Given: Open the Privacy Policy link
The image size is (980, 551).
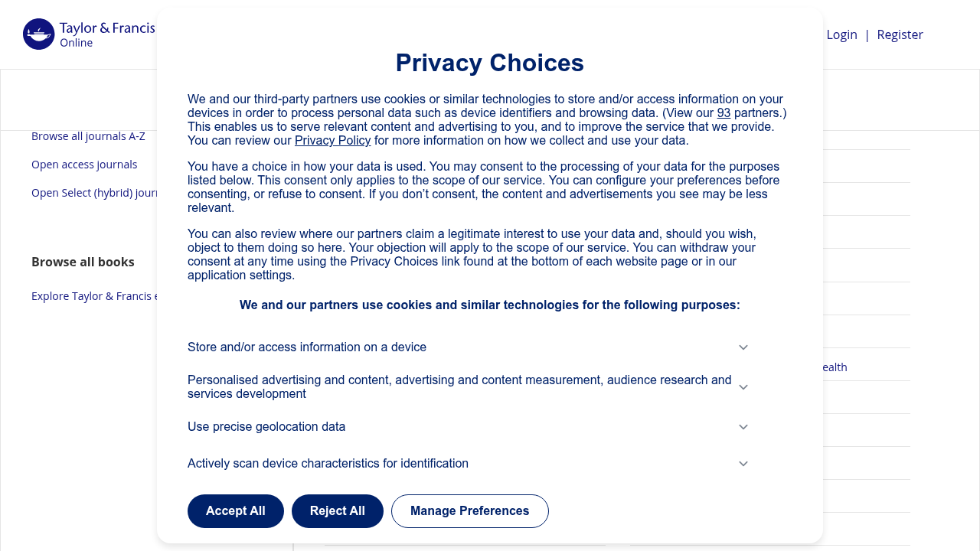Looking at the screenshot, I should pyautogui.click(x=332, y=141).
